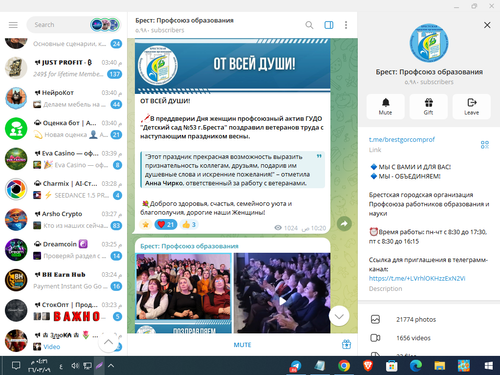Image resolution: width=500 pixels, height=375 pixels.
Task: Open the НейроКот chat
Action: pyautogui.click(x=63, y=98)
